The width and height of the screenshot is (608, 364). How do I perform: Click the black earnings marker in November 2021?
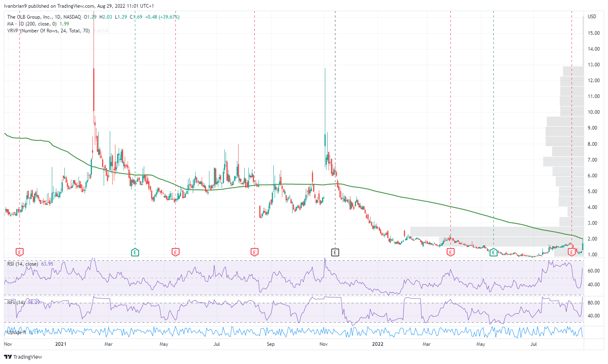335,252
